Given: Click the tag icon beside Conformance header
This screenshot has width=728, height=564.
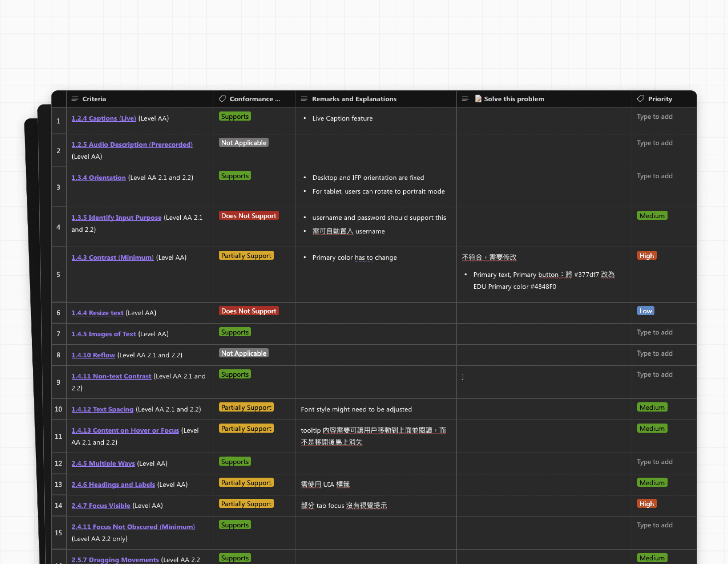Looking at the screenshot, I should 222,99.
